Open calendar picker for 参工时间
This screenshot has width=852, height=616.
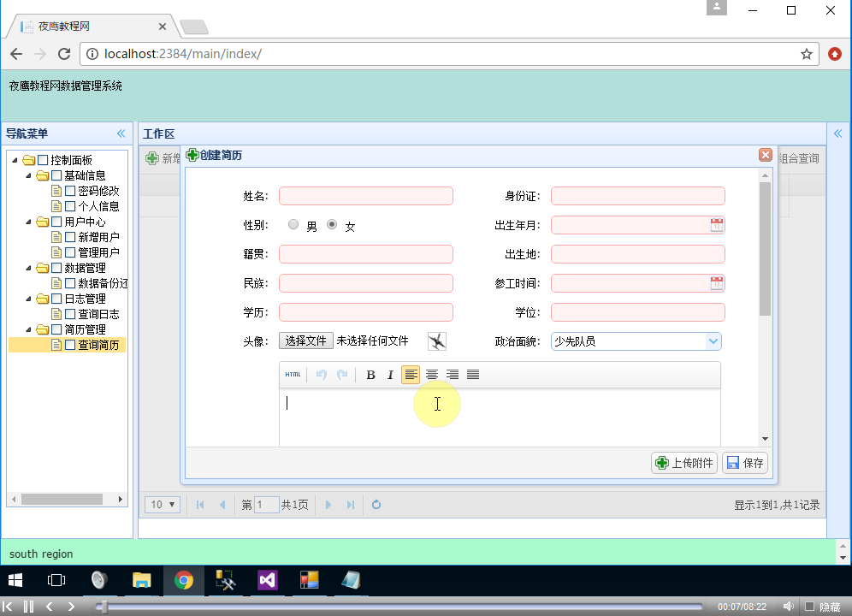tap(717, 283)
